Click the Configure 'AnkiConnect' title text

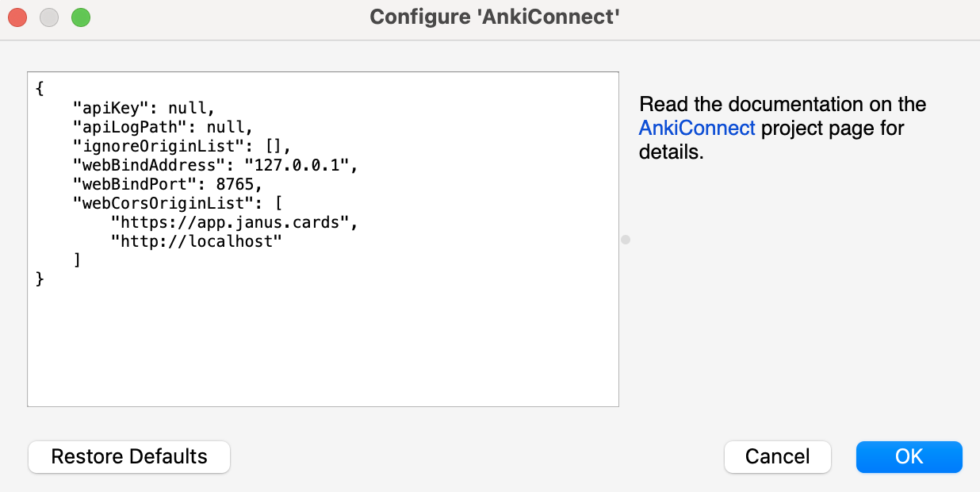click(495, 17)
